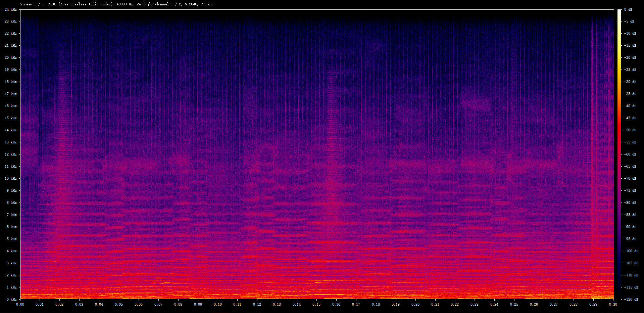Pick the "-110 dB" scale label
Screen dimensions: 644x313
(x=631, y=275)
